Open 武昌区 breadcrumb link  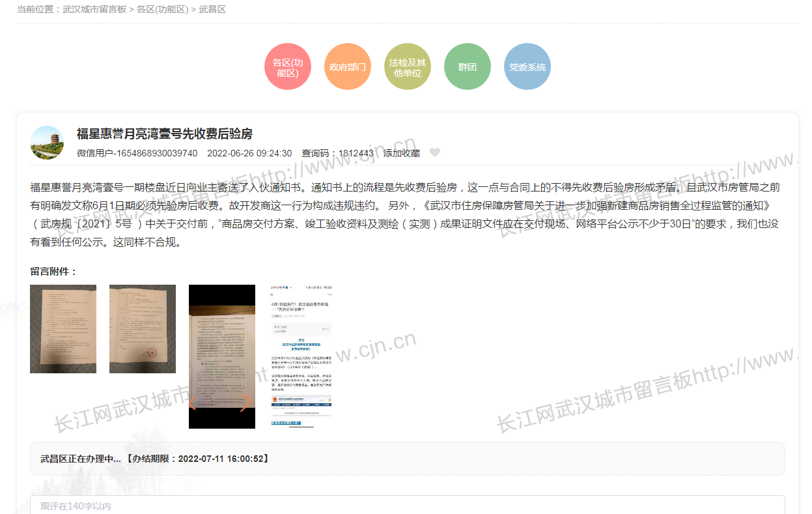coord(212,10)
